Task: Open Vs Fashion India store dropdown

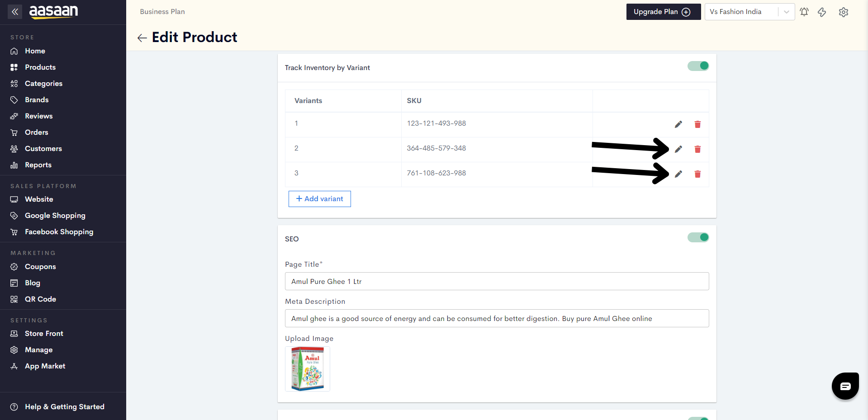Action: pyautogui.click(x=749, y=12)
